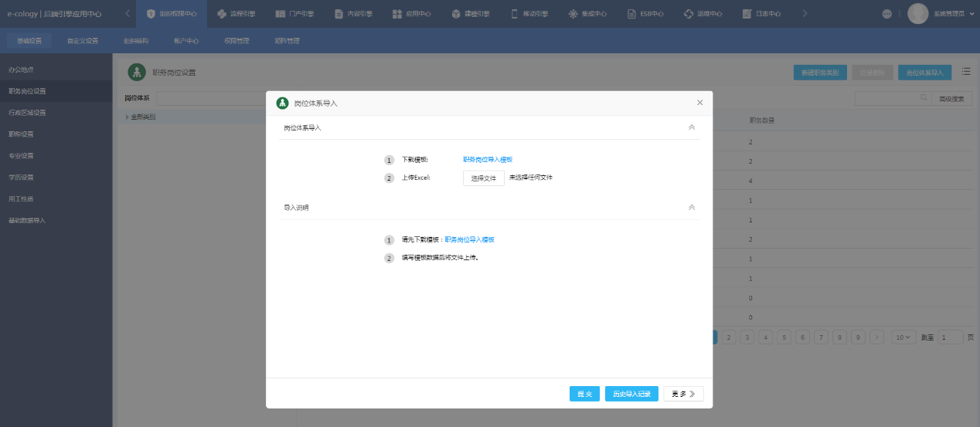Open the page size dropdown showing 10
The height and width of the screenshot is (427, 980).
[903, 337]
